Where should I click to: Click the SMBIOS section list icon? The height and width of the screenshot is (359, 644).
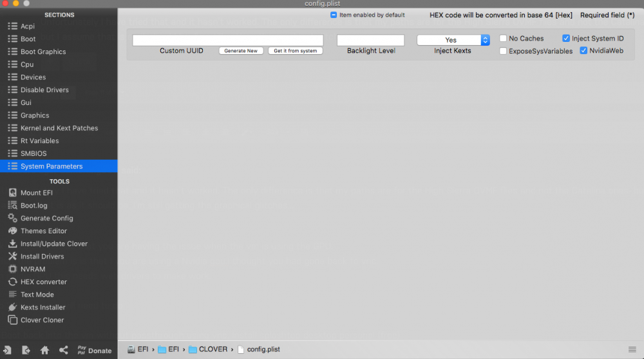point(13,153)
